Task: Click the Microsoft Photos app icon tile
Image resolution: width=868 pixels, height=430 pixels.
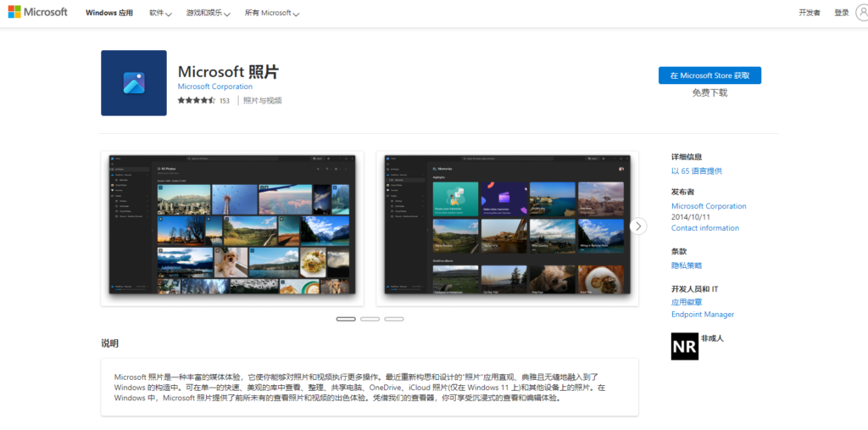Action: pyautogui.click(x=133, y=83)
